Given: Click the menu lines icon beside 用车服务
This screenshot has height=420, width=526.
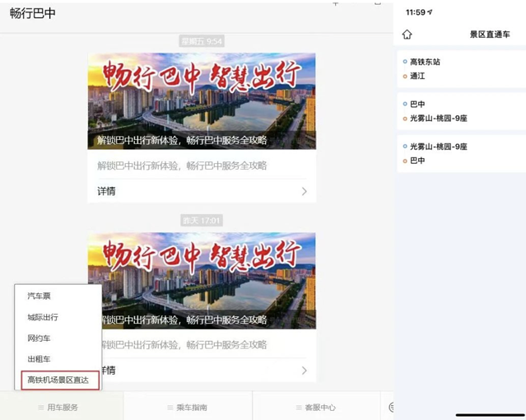Looking at the screenshot, I should tap(41, 408).
